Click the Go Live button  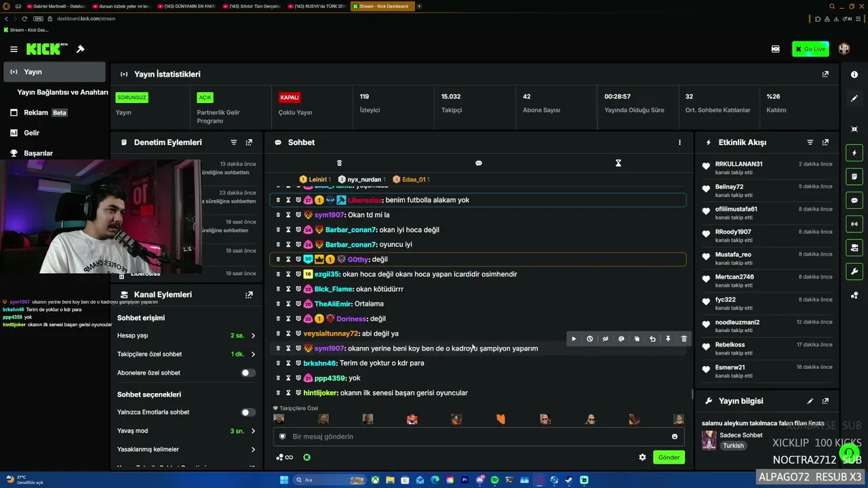click(x=810, y=49)
